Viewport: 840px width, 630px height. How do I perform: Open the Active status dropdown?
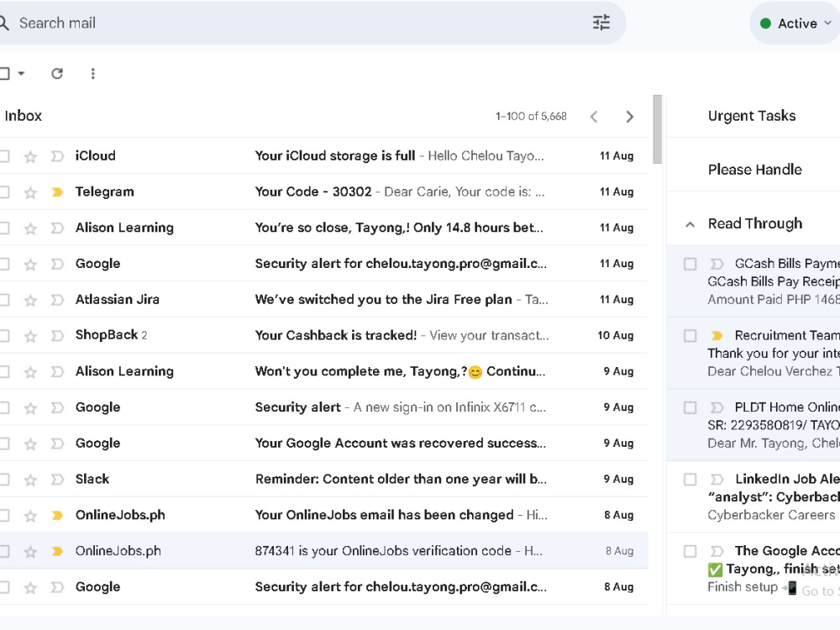(796, 23)
